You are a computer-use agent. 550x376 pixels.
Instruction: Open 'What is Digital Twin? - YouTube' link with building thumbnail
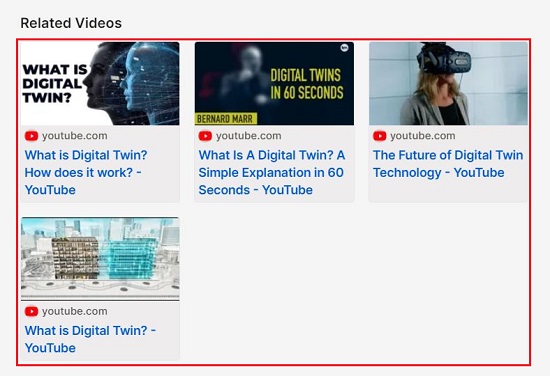click(90, 339)
